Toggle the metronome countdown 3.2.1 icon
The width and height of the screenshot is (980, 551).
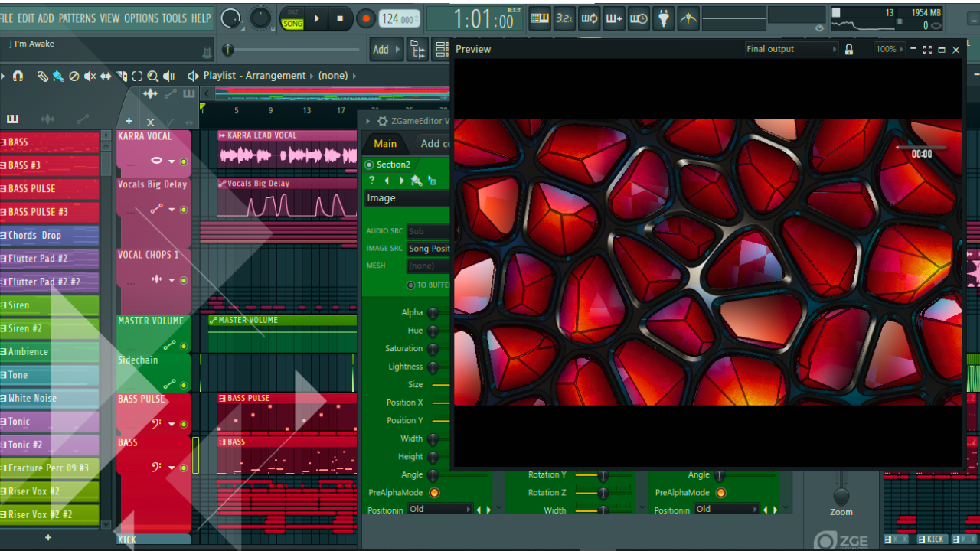click(564, 18)
